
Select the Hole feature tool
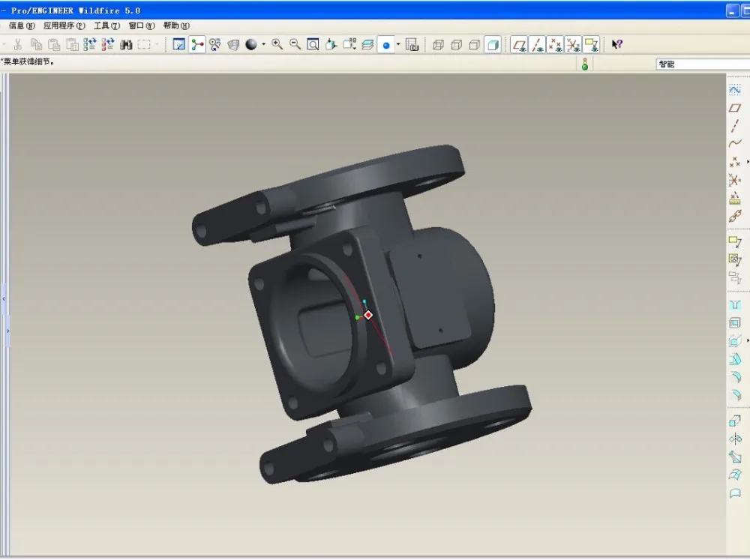pos(735,305)
